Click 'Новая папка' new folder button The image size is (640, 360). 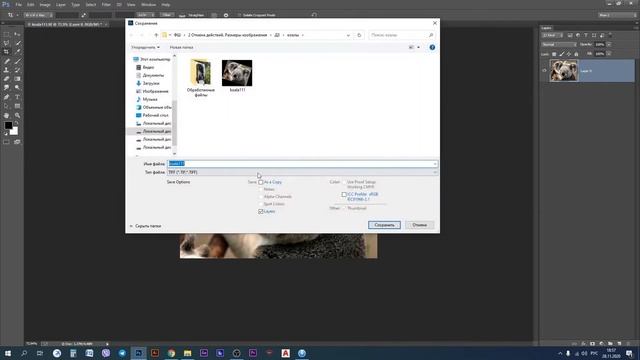182,47
